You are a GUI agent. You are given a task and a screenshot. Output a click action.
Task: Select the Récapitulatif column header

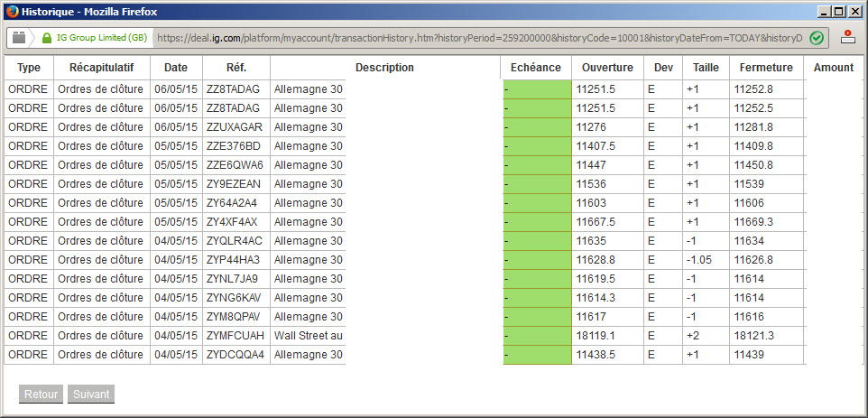[x=102, y=68]
